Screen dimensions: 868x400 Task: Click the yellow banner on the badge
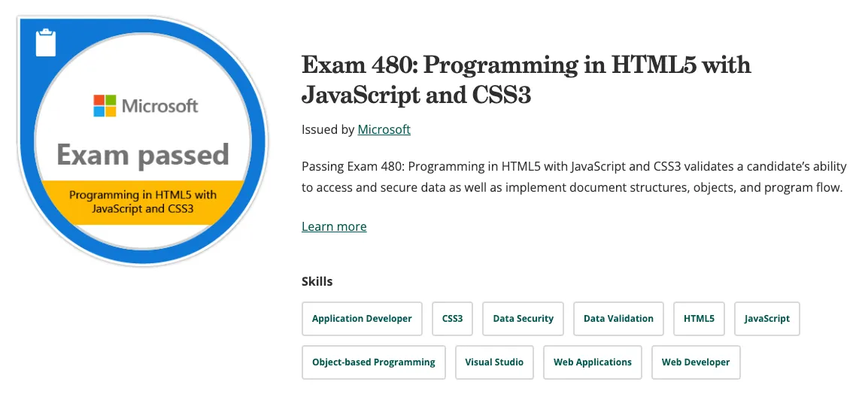(x=143, y=202)
